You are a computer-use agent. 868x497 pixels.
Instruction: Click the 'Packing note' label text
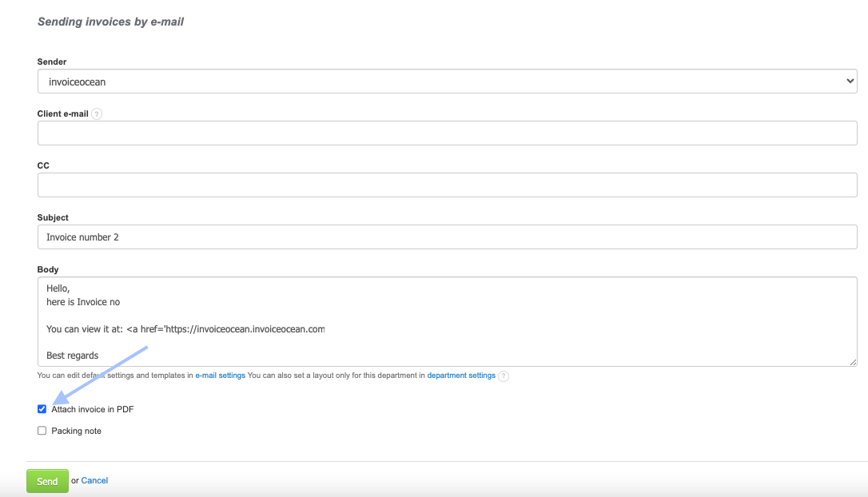(77, 431)
